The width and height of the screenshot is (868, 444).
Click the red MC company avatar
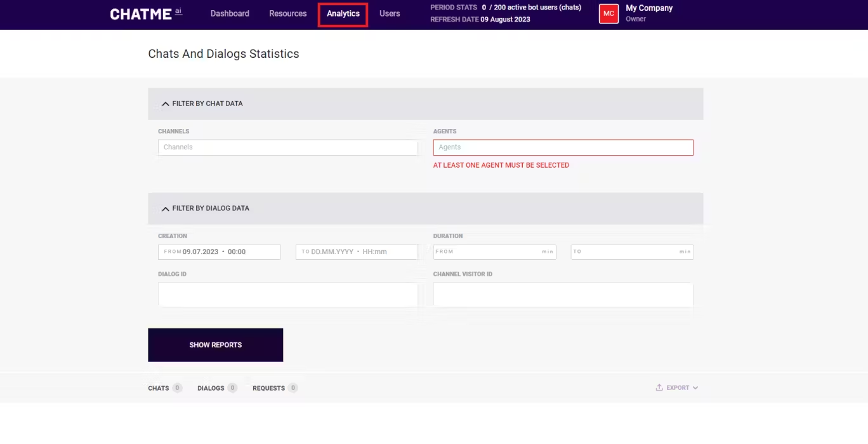coord(608,13)
